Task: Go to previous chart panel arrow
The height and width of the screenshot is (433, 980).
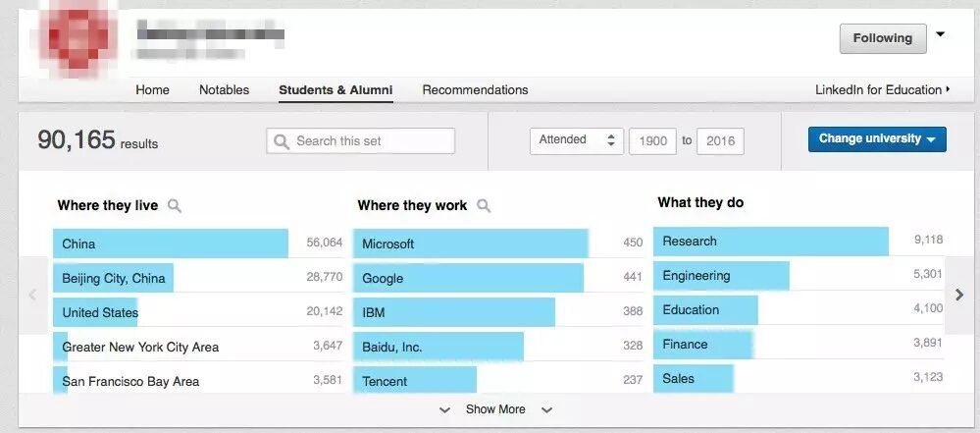Action: (x=32, y=295)
